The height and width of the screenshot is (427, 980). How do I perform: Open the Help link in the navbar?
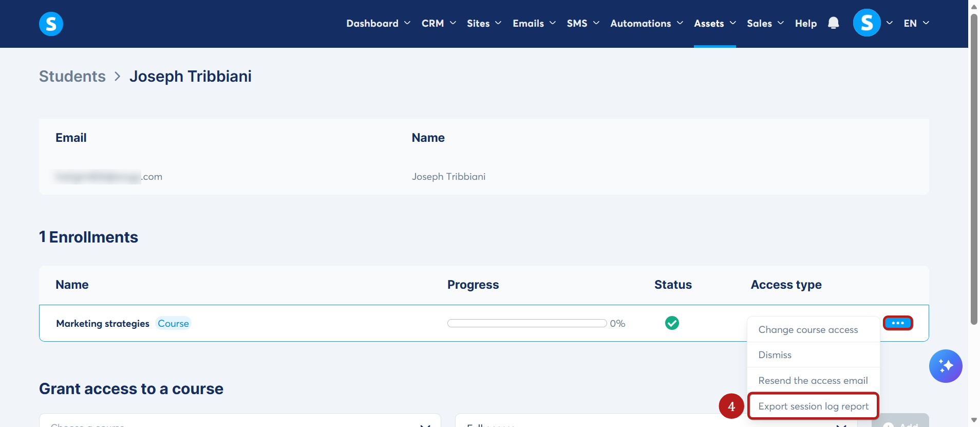tap(806, 23)
